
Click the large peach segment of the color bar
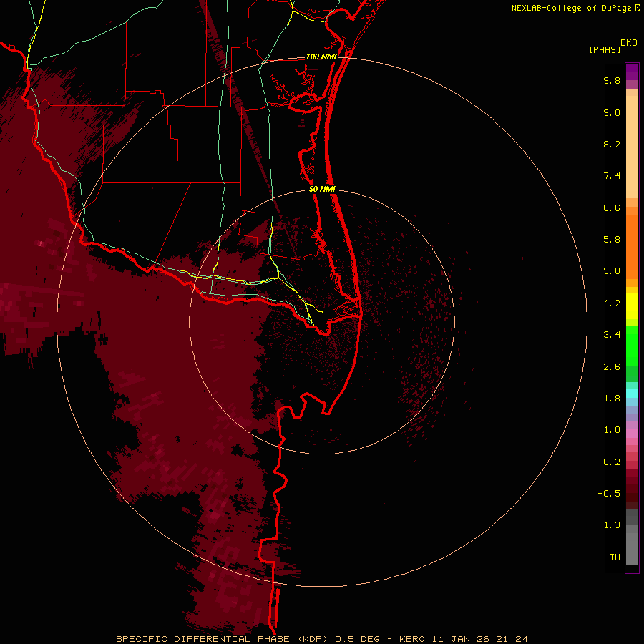[x=632, y=147]
